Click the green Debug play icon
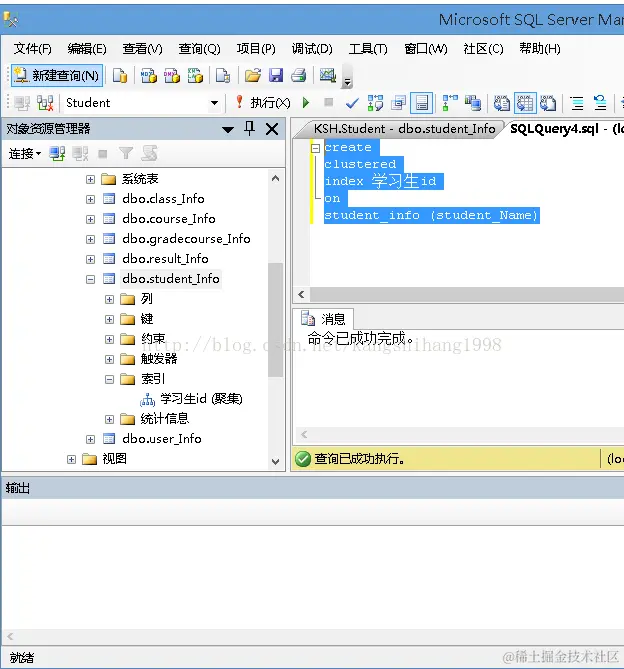 [x=305, y=103]
